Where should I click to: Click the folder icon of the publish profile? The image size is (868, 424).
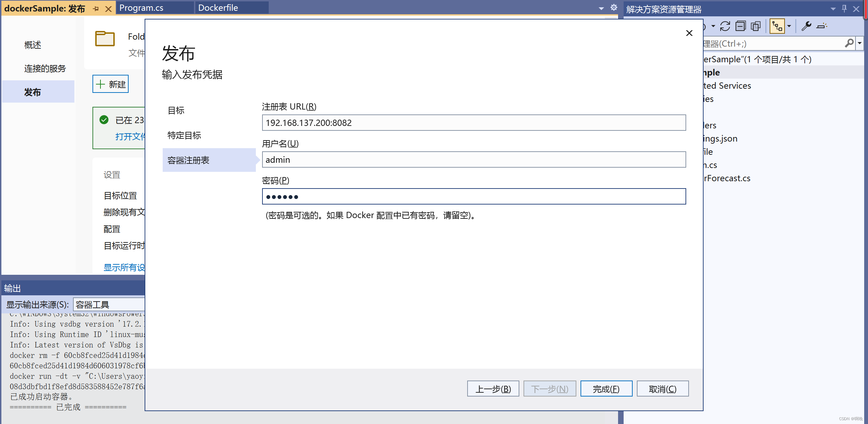click(x=105, y=39)
